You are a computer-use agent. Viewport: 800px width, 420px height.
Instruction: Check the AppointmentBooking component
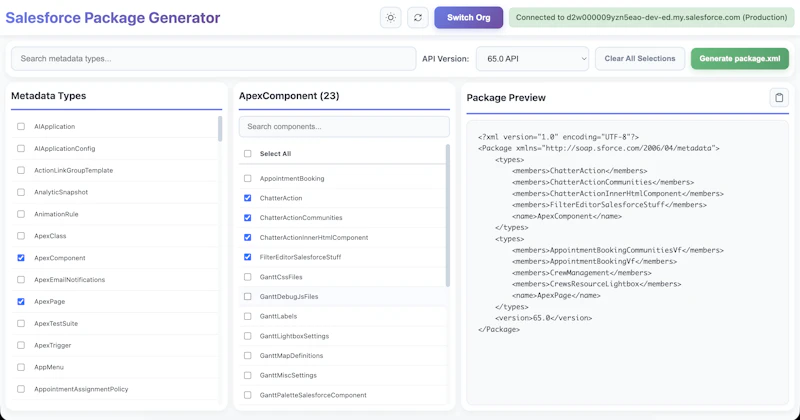[247, 179]
